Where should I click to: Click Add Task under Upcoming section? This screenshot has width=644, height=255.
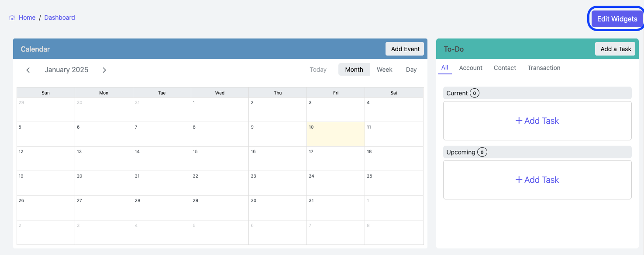(x=537, y=180)
